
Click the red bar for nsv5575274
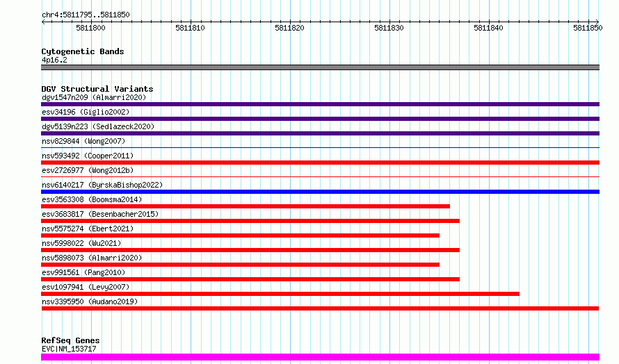pyautogui.click(x=241, y=235)
